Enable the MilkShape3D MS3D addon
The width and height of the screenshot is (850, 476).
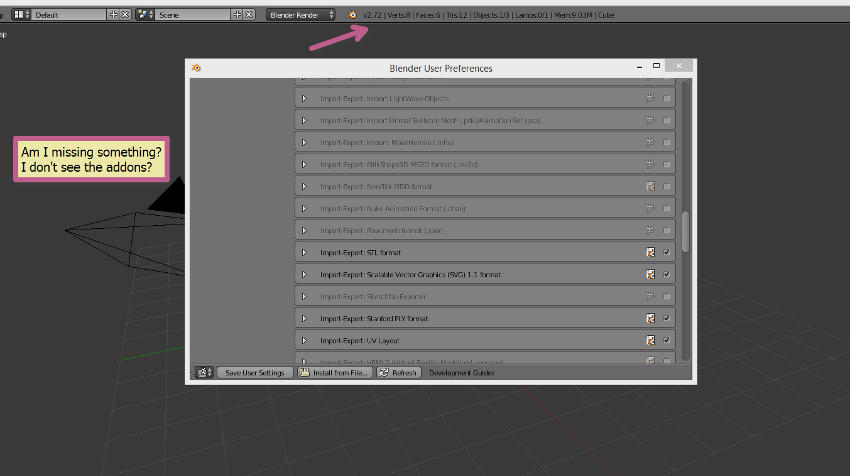pyautogui.click(x=667, y=164)
